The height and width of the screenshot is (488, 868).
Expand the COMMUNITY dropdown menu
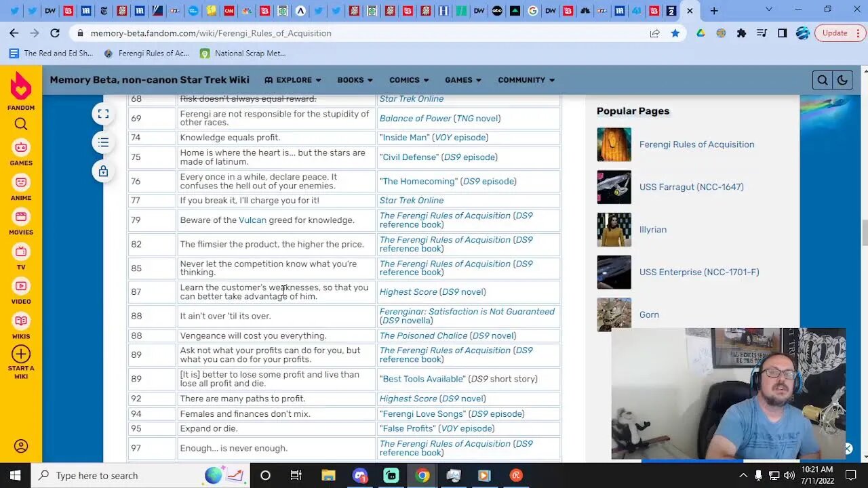tap(526, 80)
